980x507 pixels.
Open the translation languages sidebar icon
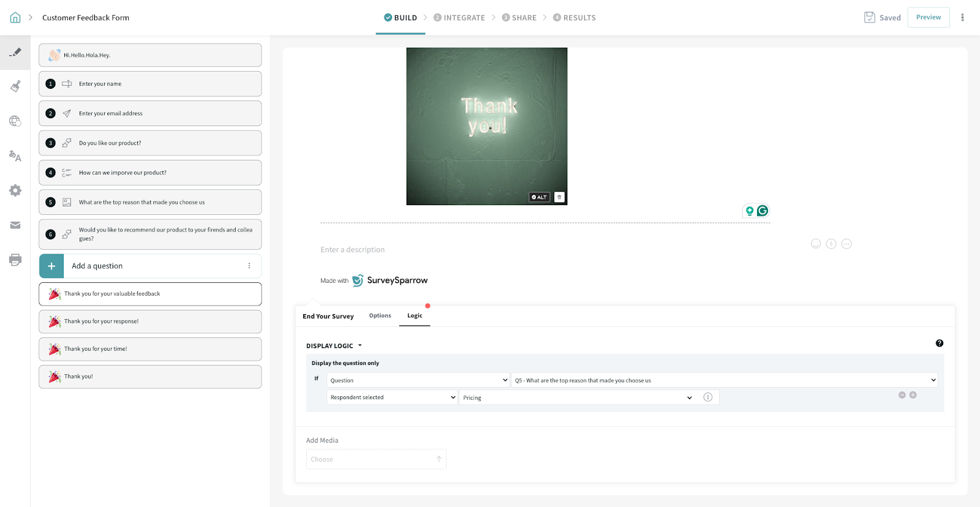tap(15, 156)
